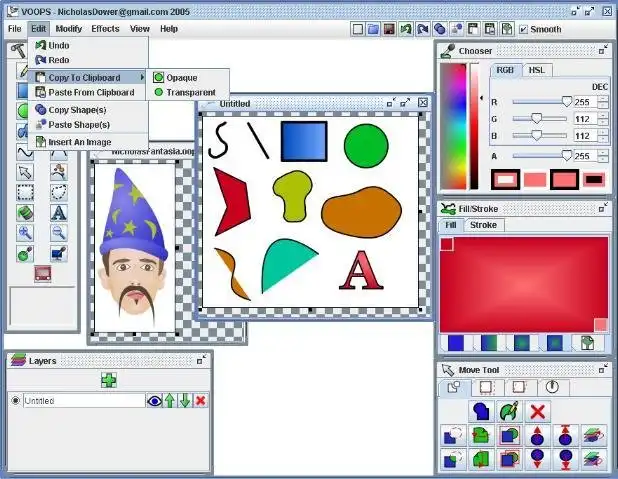Select the Zoom In magnifier tool

(25, 233)
